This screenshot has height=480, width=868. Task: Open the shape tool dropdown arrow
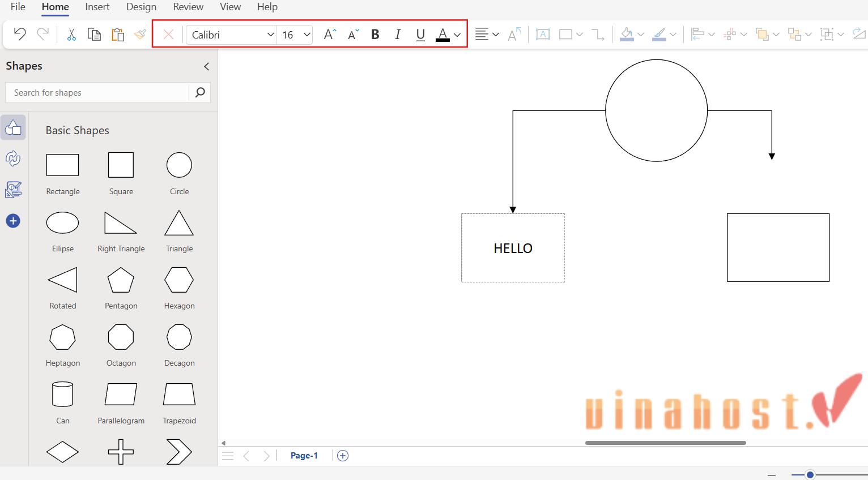(580, 35)
